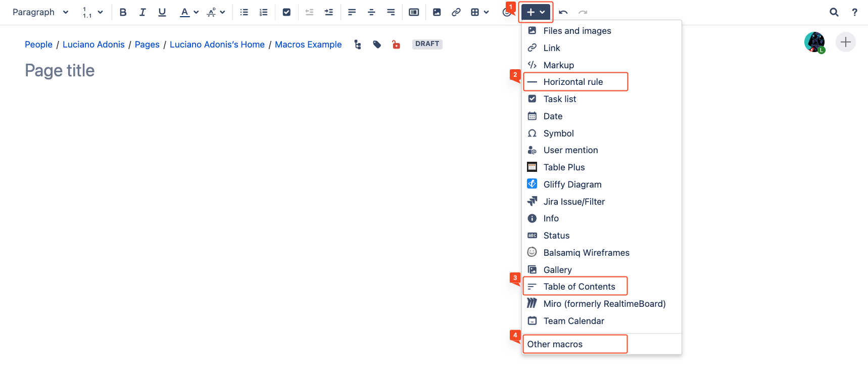
Task: Open the editor search tool
Action: pos(834,12)
